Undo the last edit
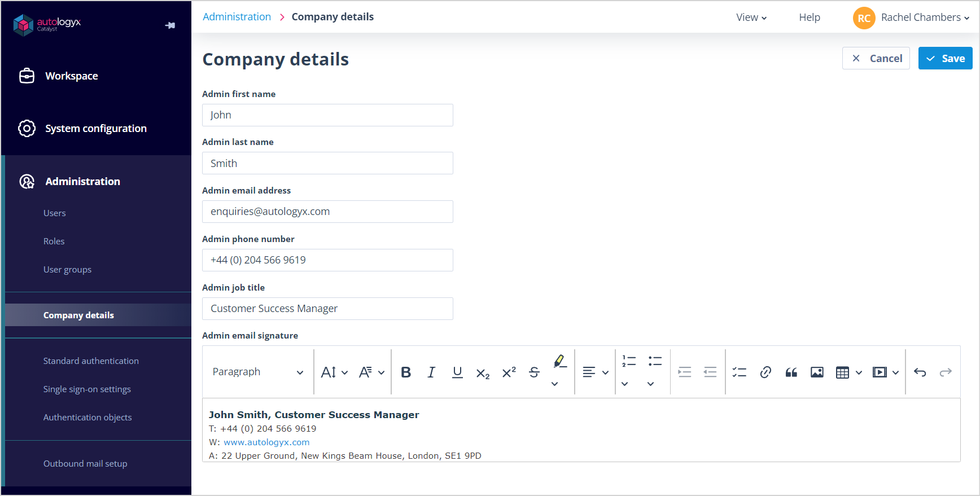The height and width of the screenshot is (496, 980). pyautogui.click(x=920, y=372)
